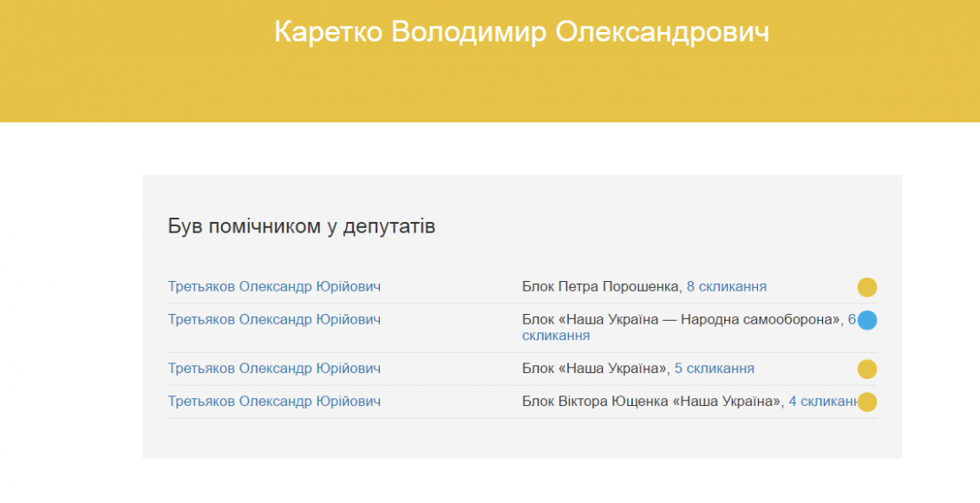Click the yellow dot in Блок Віктора Ющенка row

[867, 402]
